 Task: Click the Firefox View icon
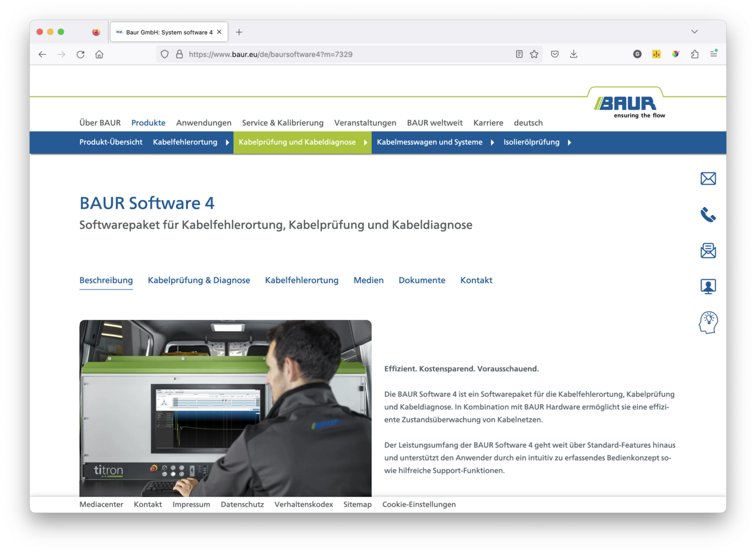96,32
